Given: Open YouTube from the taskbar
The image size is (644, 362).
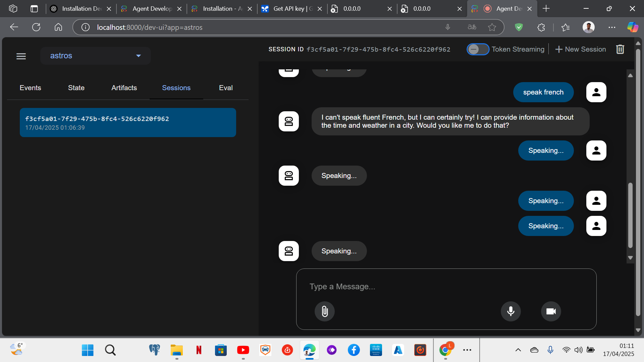Looking at the screenshot, I should point(243,350).
